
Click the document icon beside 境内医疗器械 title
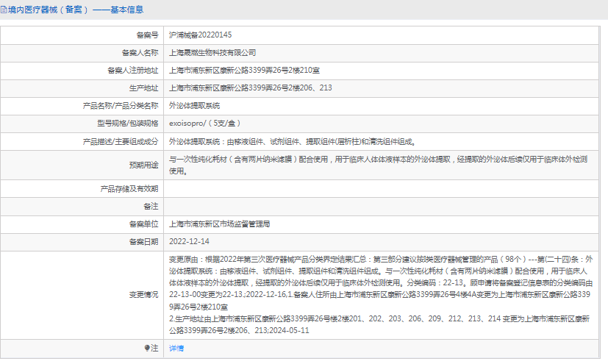point(4,10)
